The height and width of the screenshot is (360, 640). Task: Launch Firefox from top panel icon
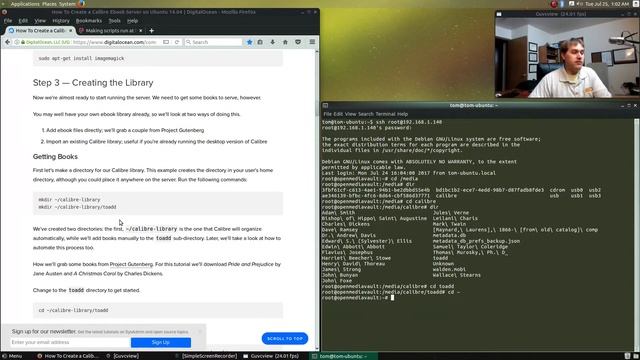[81, 4]
